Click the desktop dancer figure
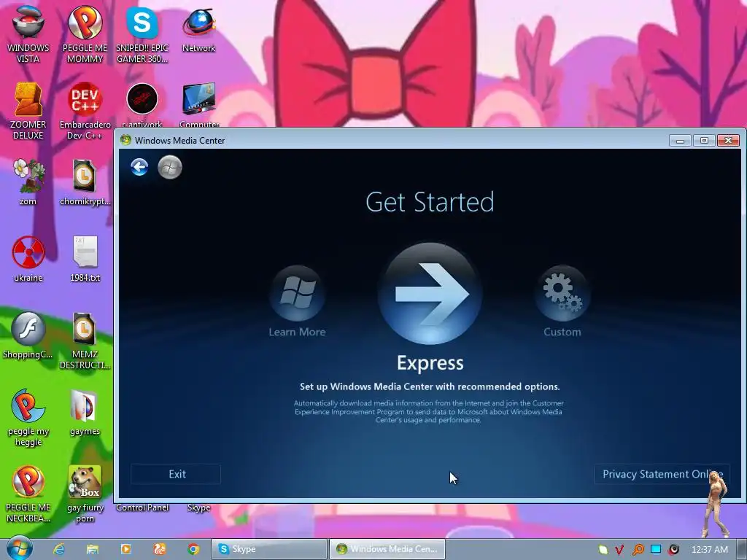 coord(716,504)
